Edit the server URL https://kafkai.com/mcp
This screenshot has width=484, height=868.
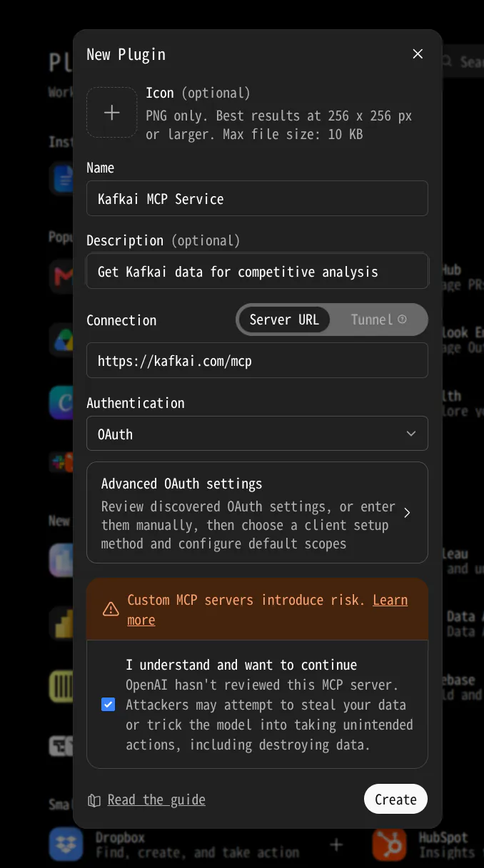point(257,361)
